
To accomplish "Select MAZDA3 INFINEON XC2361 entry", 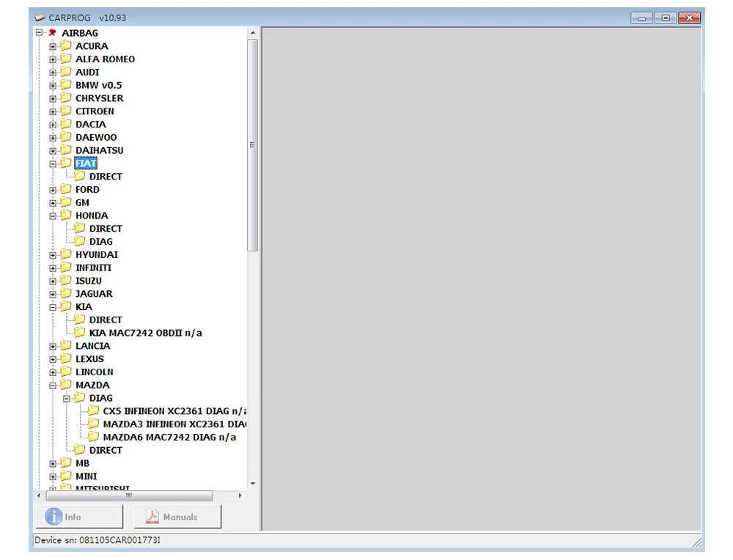I will click(x=175, y=424).
